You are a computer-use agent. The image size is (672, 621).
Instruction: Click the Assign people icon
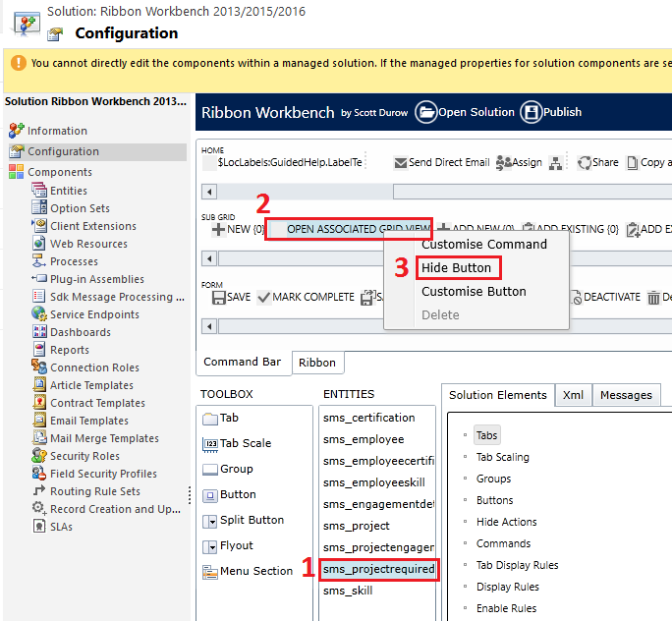(504, 162)
